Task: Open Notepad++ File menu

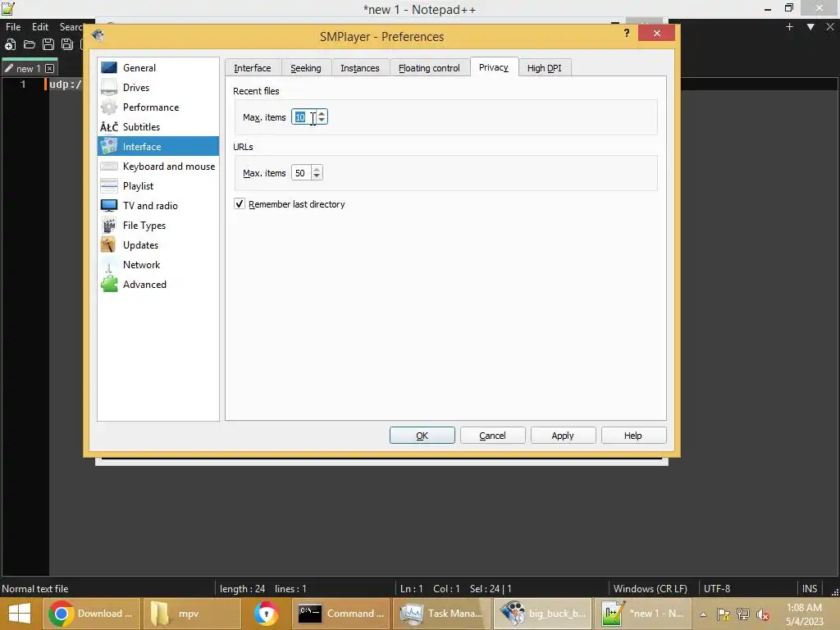Action: point(13,27)
